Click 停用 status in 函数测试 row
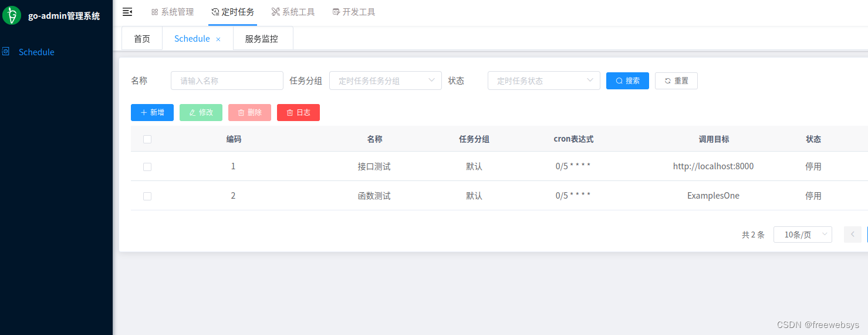The height and width of the screenshot is (335, 868). tap(813, 196)
